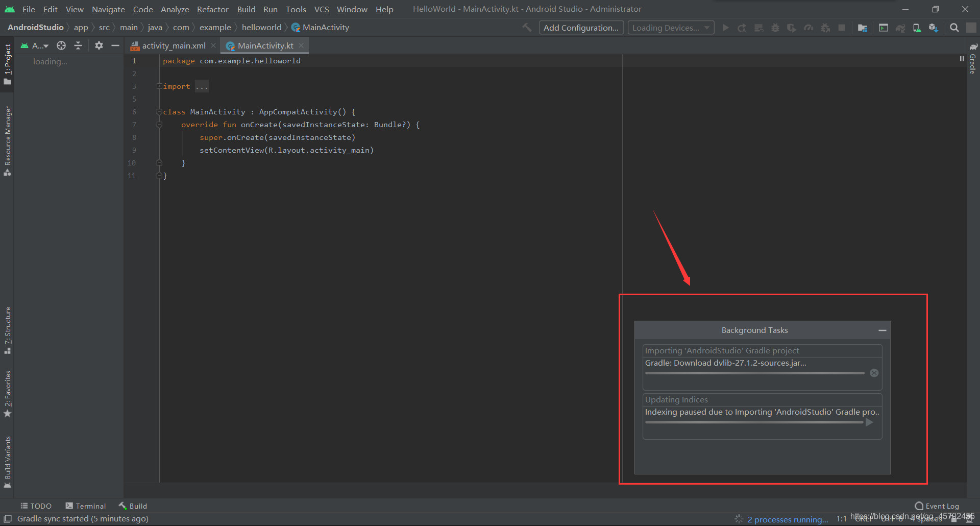980x526 pixels.
Task: Open the TODO tool window
Action: pyautogui.click(x=36, y=506)
